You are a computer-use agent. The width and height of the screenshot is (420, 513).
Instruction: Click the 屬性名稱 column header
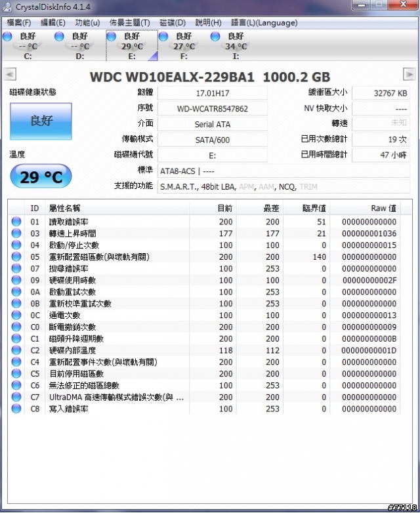(x=117, y=208)
